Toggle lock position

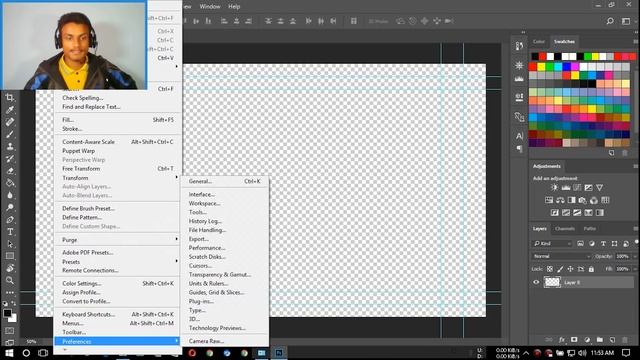click(x=570, y=269)
